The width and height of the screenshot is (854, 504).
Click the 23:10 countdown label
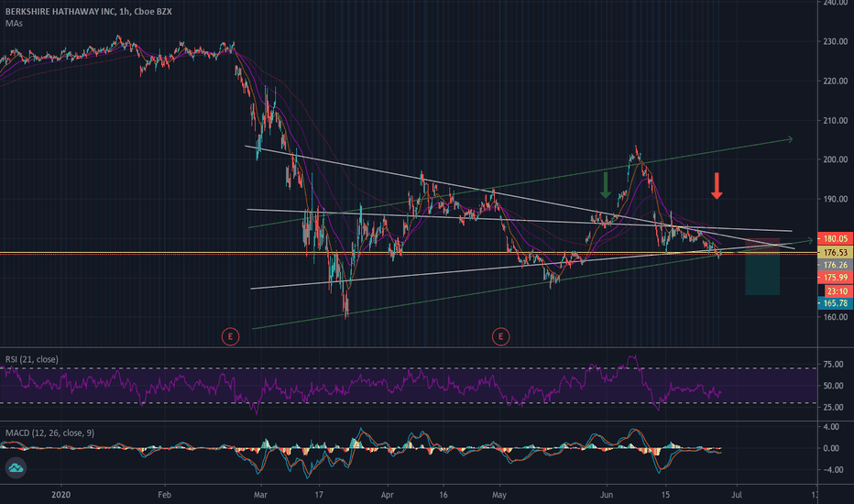point(838,291)
